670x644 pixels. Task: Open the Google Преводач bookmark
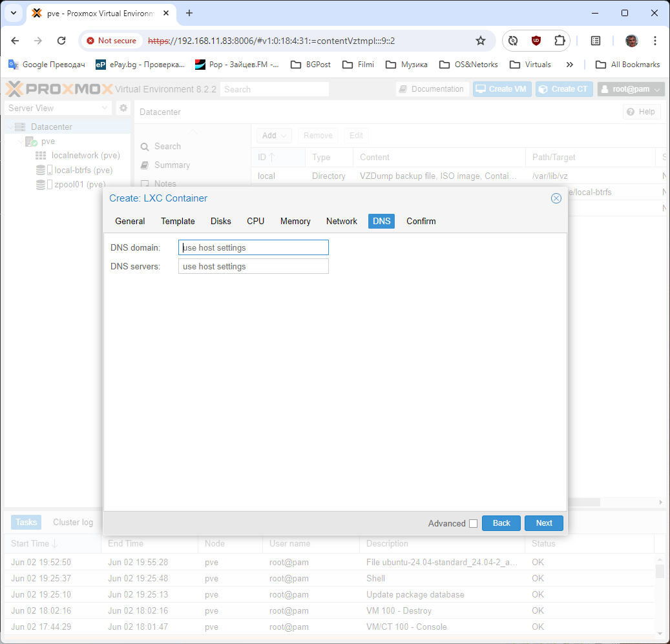coord(47,65)
